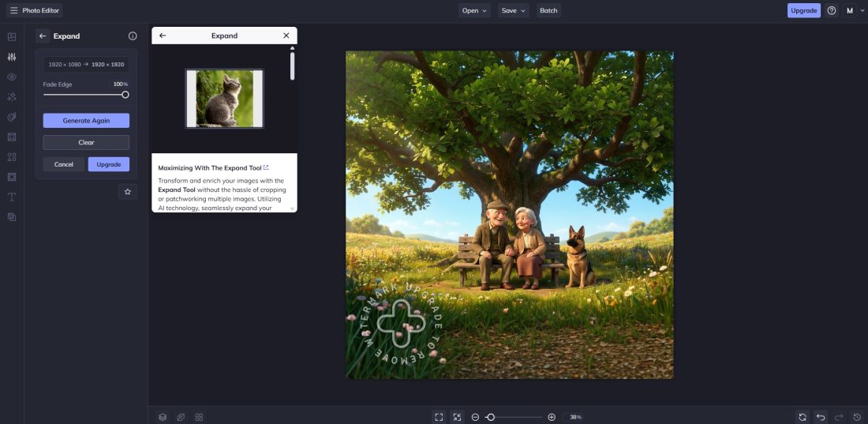
Task: Open the Photo Editor hamburger menu
Action: (13, 10)
